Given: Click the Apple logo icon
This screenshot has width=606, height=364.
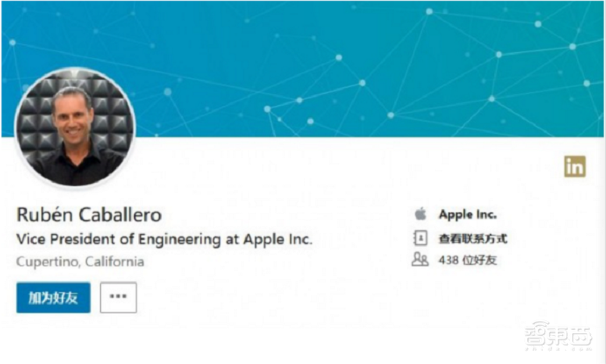Looking at the screenshot, I should tap(420, 215).
